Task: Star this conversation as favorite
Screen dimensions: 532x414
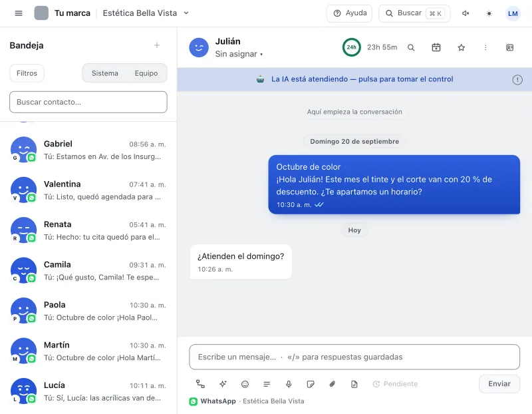Action: 461,47
